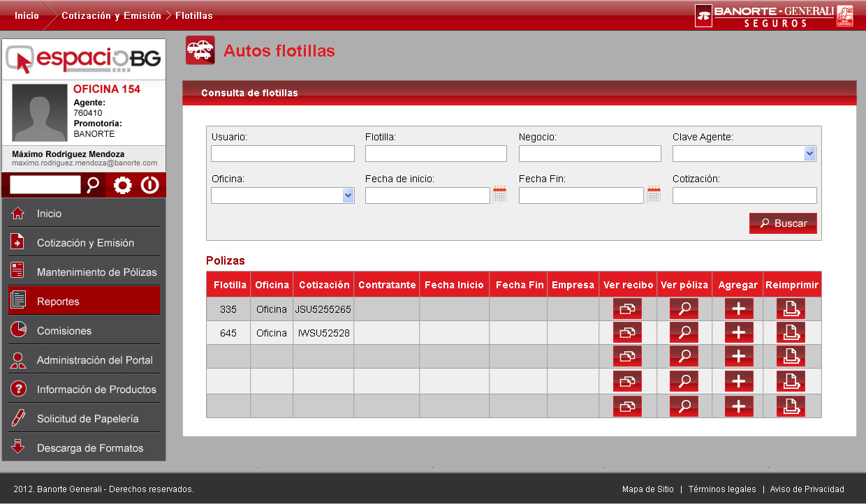View receipt for flotilla 335
866x504 pixels.
(627, 309)
